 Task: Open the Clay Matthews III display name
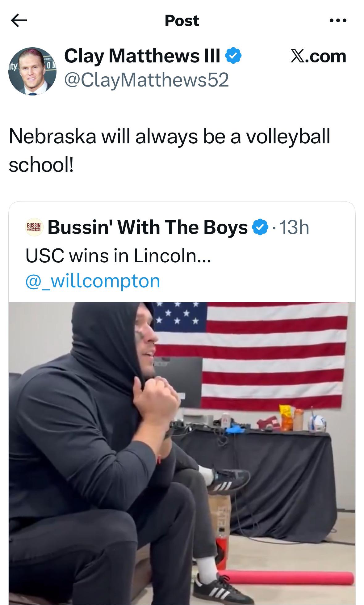point(142,56)
